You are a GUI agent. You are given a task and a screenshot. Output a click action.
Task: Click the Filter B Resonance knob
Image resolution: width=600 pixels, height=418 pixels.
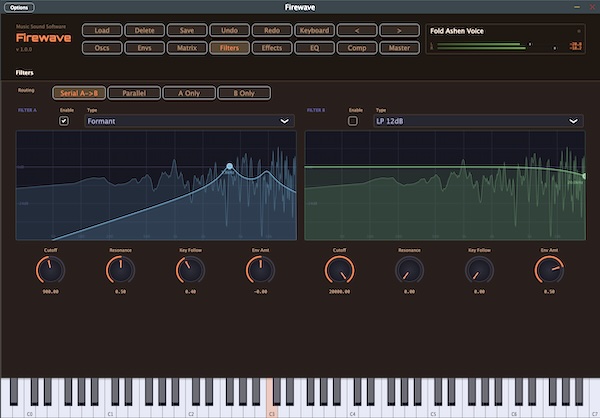[409, 270]
